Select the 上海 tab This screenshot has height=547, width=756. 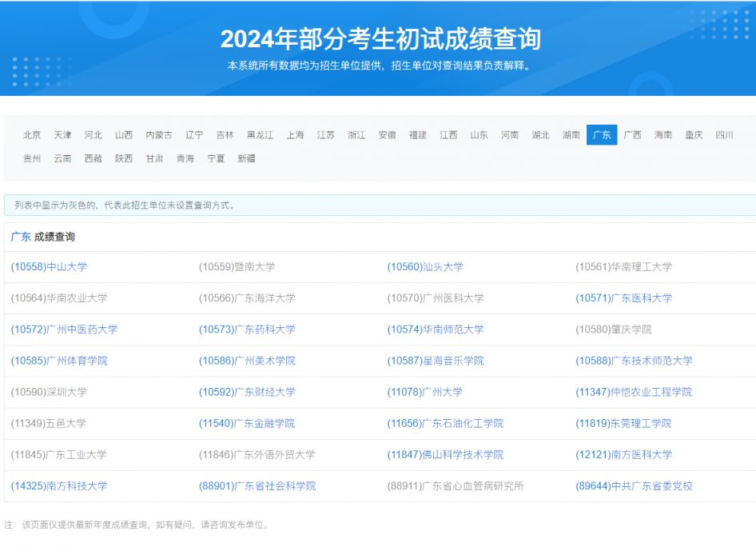point(295,135)
